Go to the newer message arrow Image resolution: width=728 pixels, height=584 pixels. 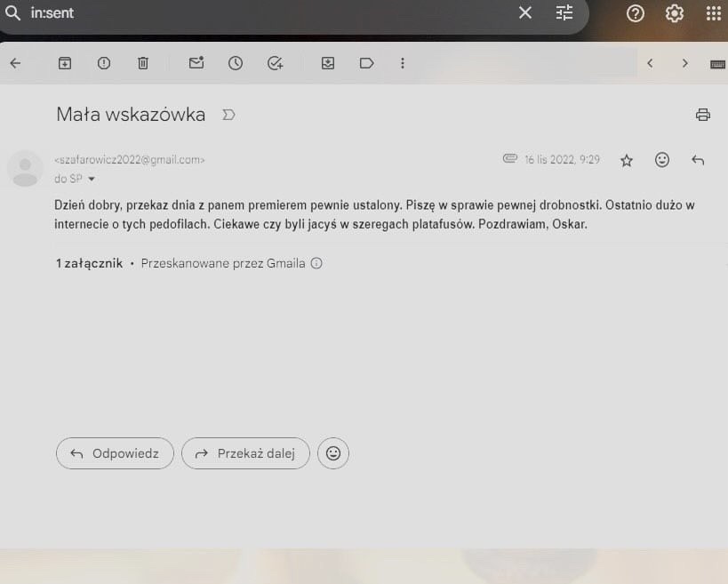click(x=650, y=63)
